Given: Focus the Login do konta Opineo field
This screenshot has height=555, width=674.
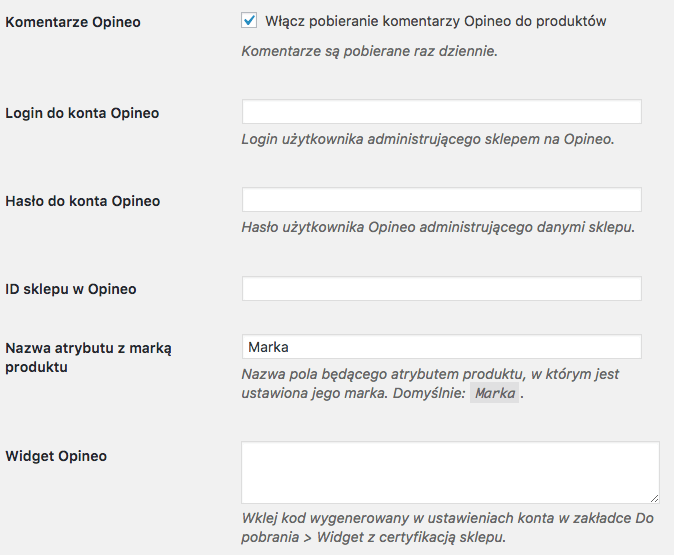Looking at the screenshot, I should (441, 112).
